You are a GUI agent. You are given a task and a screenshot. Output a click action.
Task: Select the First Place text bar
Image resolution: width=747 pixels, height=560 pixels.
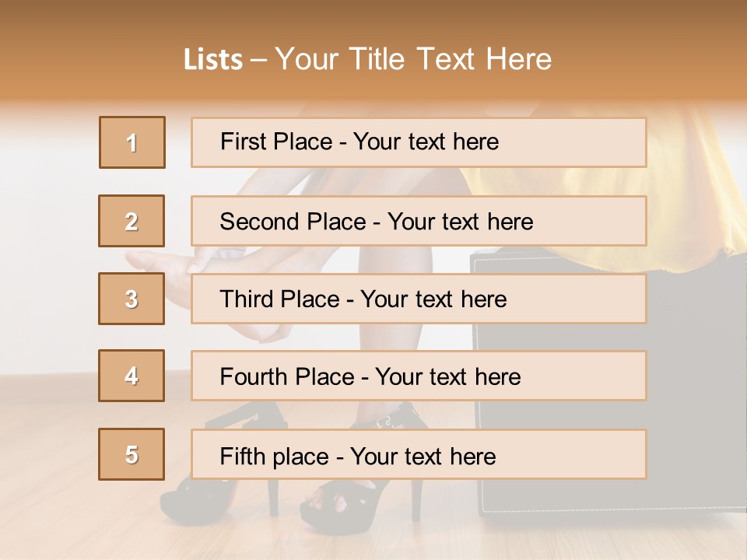pyautogui.click(x=419, y=142)
